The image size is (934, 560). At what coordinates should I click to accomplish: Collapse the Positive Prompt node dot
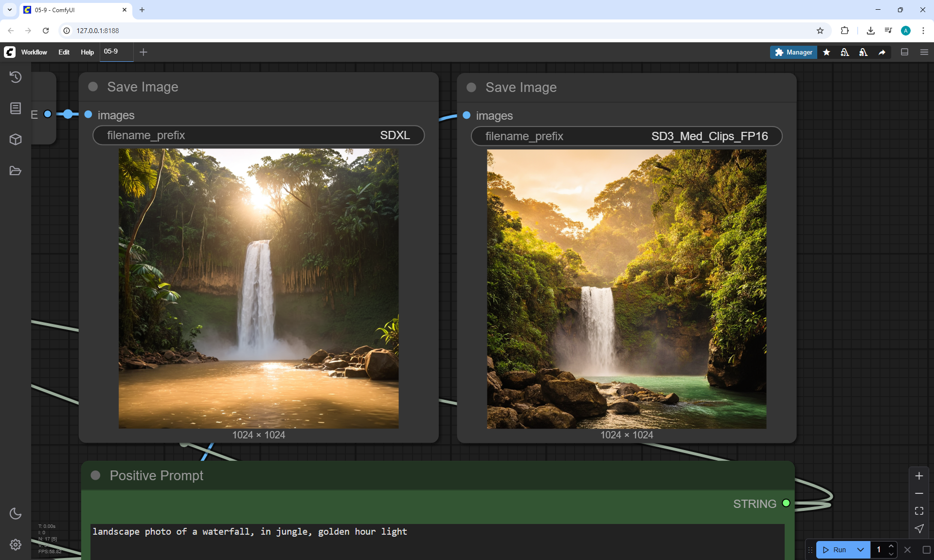(95, 475)
